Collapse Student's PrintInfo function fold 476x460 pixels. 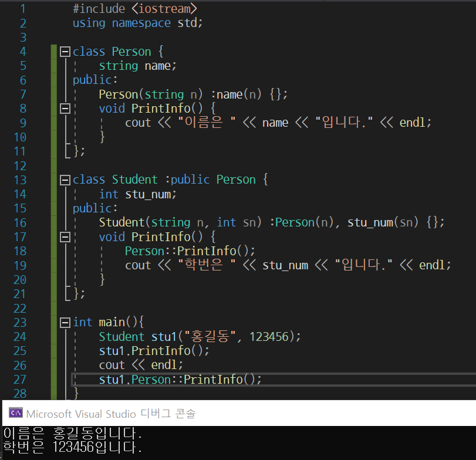point(65,237)
